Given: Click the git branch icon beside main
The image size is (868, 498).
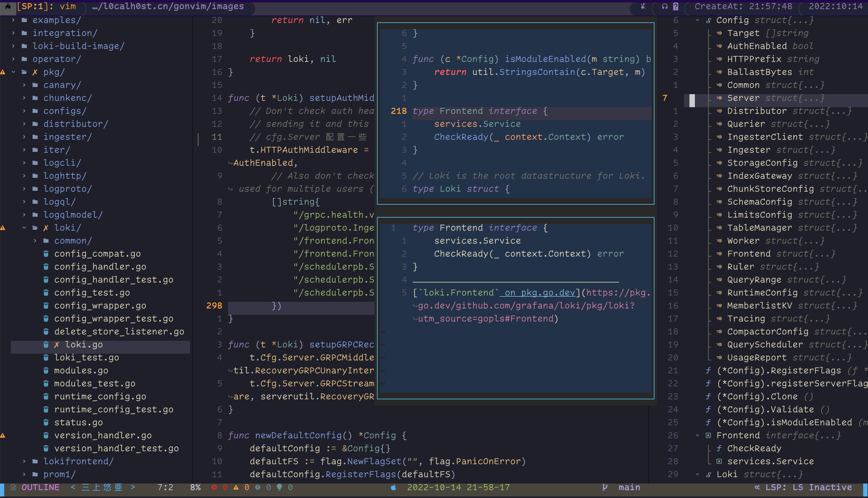Looking at the screenshot, I should click(x=605, y=487).
